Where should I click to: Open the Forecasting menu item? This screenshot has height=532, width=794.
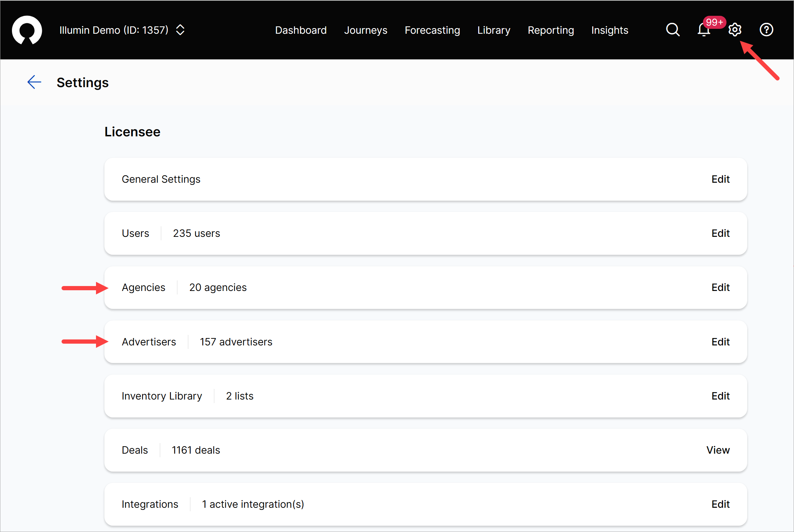pos(432,30)
